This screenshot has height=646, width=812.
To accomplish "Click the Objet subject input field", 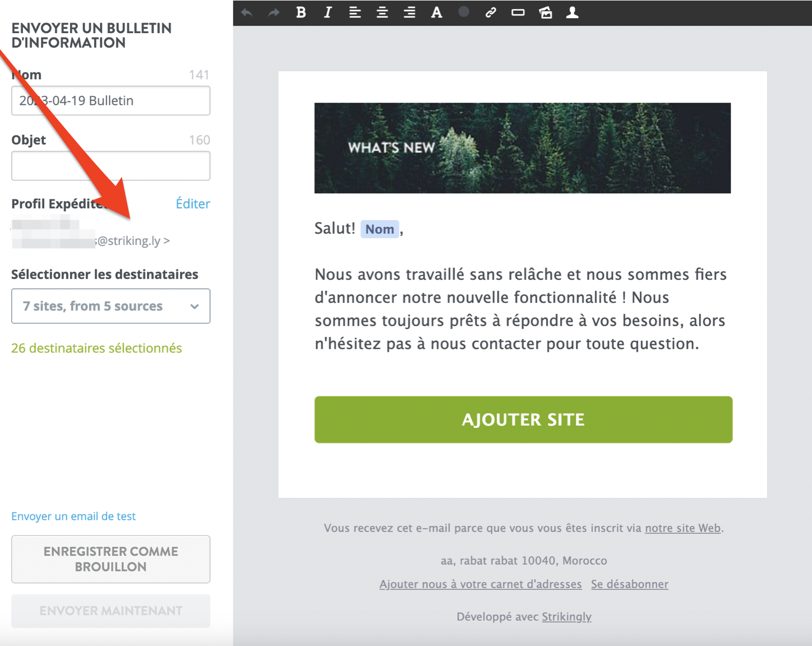I will pyautogui.click(x=111, y=166).
